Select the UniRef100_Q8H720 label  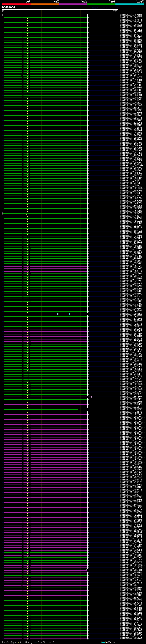pyautogui.click(x=131, y=326)
